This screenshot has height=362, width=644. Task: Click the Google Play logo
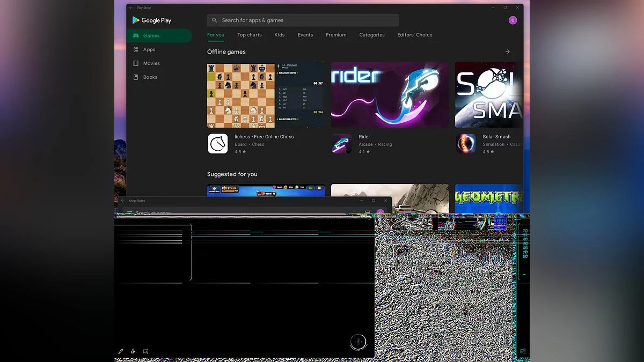click(x=152, y=20)
